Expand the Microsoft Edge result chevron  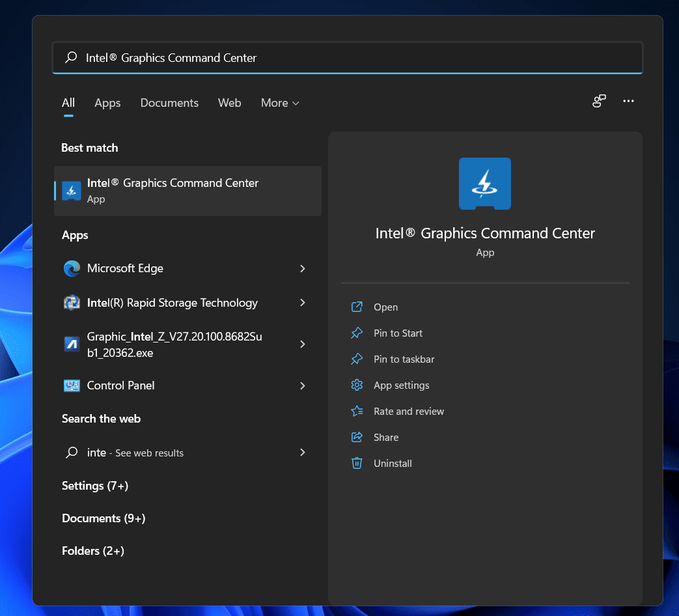(303, 268)
